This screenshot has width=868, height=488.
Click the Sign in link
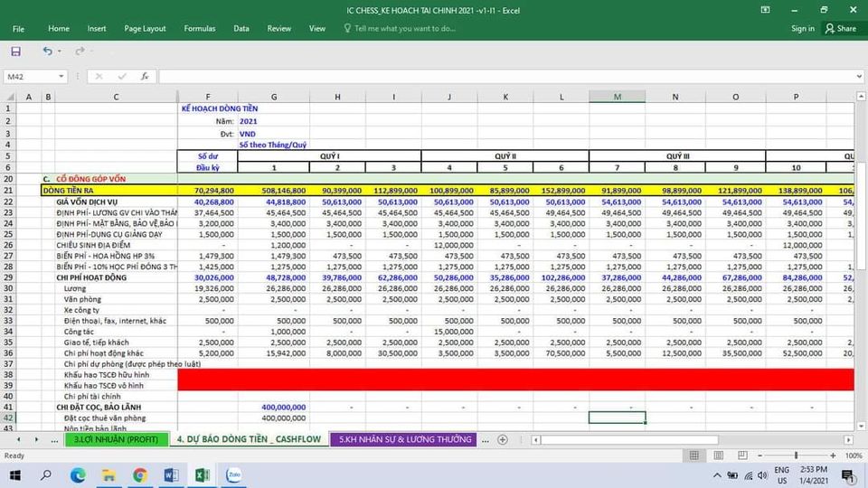click(802, 29)
